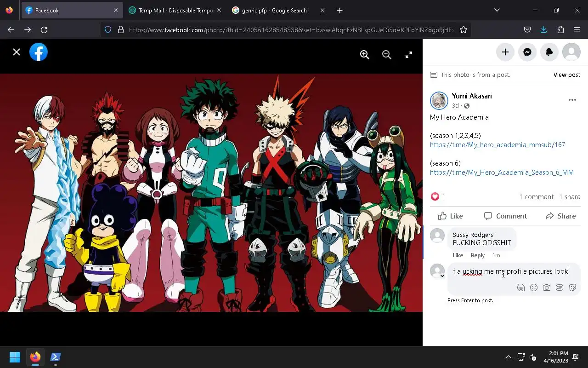Like the post
This screenshot has width=588, height=368.
click(x=451, y=216)
